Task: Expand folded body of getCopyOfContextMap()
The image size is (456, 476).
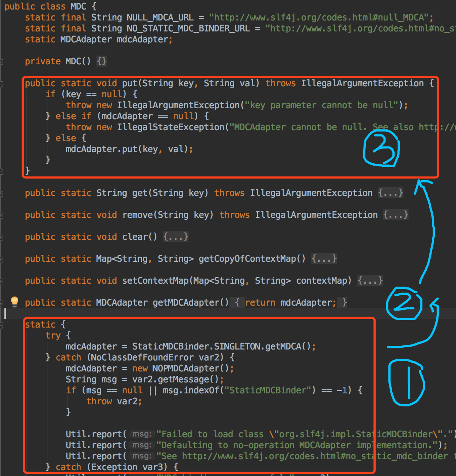Action: (324, 259)
